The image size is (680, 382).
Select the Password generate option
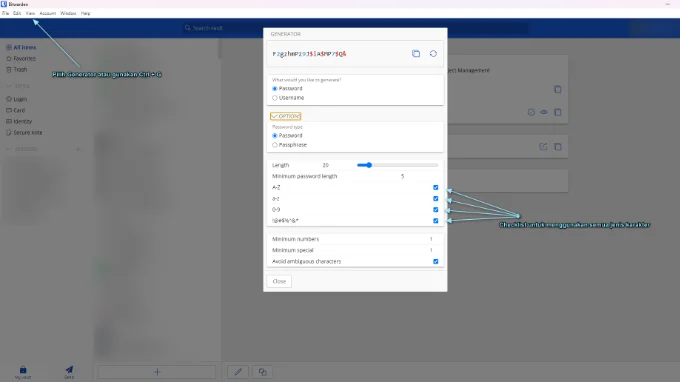point(275,88)
